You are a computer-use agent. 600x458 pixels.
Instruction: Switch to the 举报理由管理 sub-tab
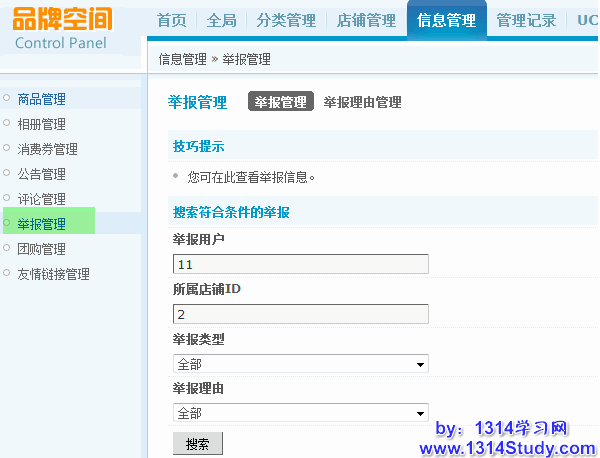point(362,102)
